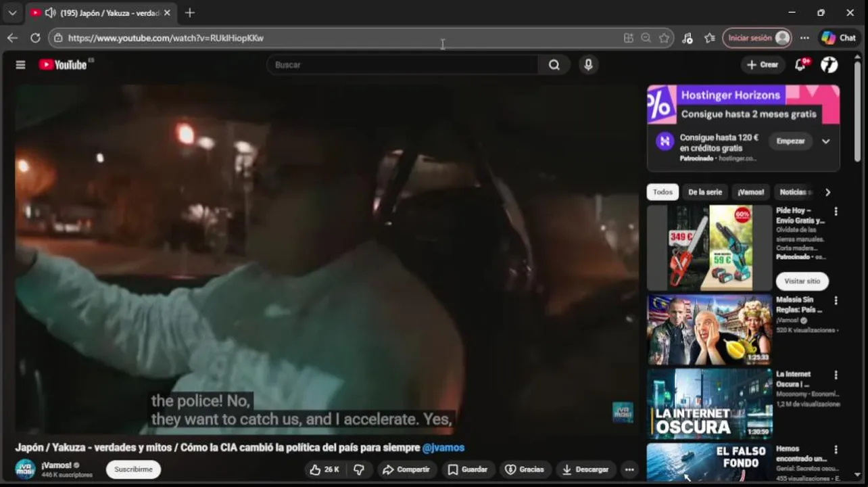Click La Internet Oscura video title
This screenshot has width=868, height=487.
tap(794, 379)
